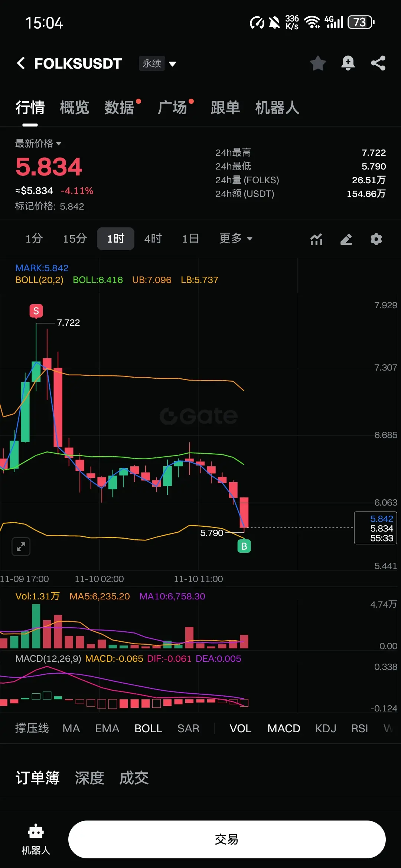Image resolution: width=401 pixels, height=868 pixels.
Task: Open the drawing pencil tool
Action: 346,239
